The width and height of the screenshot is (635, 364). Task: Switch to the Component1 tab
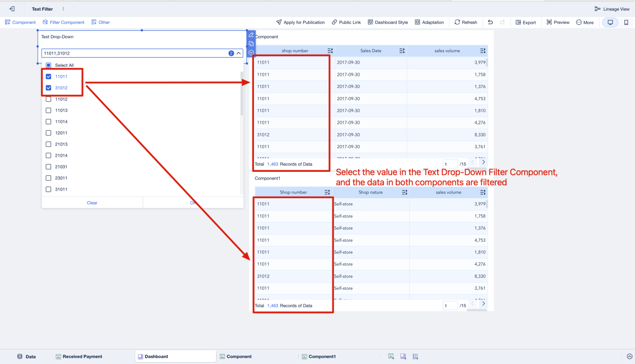(318, 356)
